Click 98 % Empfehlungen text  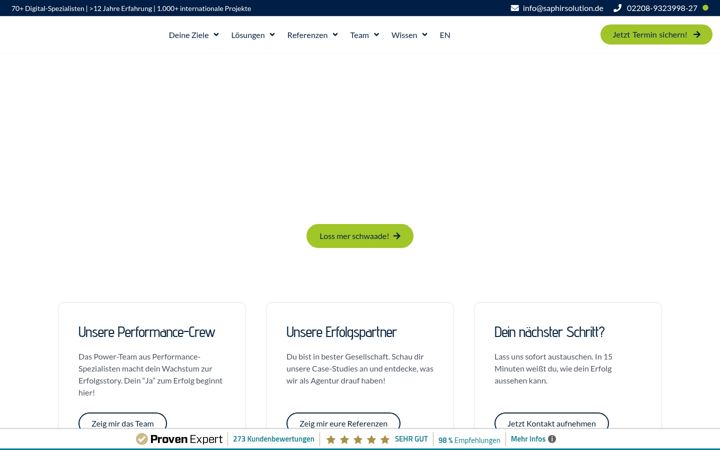pos(469,440)
